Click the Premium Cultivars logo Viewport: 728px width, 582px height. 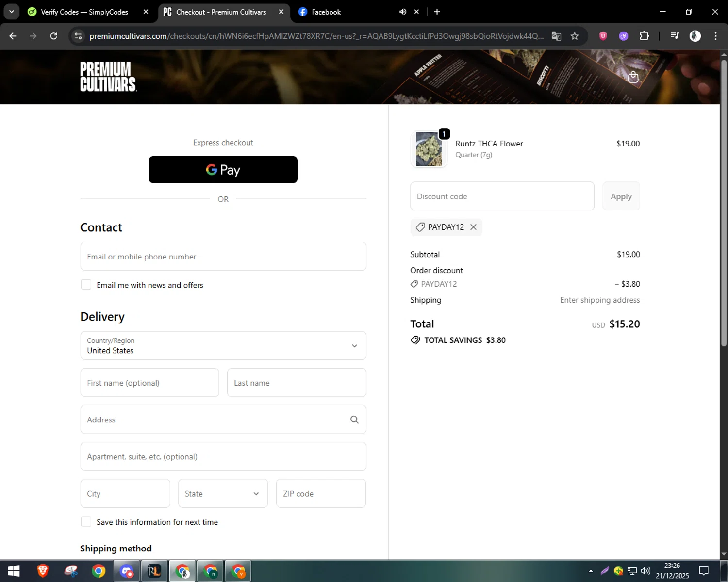pyautogui.click(x=108, y=77)
